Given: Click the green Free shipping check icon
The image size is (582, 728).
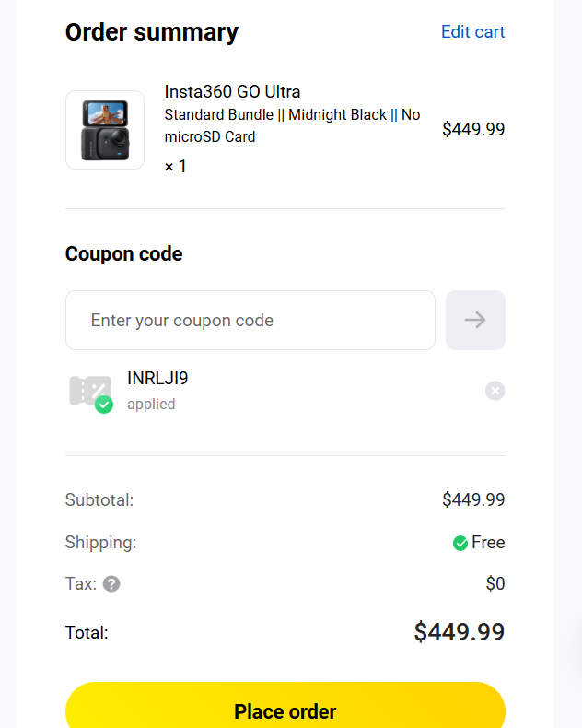Looking at the screenshot, I should [460, 543].
